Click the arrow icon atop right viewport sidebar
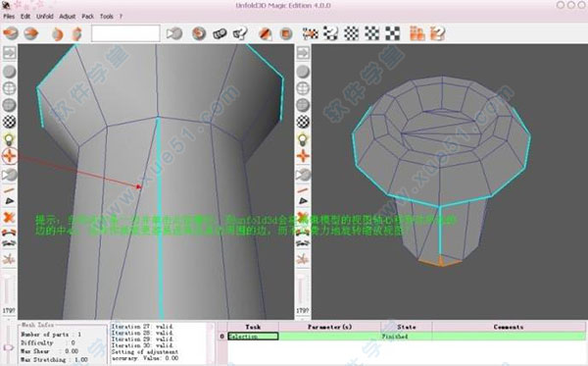Image resolution: width=588 pixels, height=366 pixels. pos(303,53)
